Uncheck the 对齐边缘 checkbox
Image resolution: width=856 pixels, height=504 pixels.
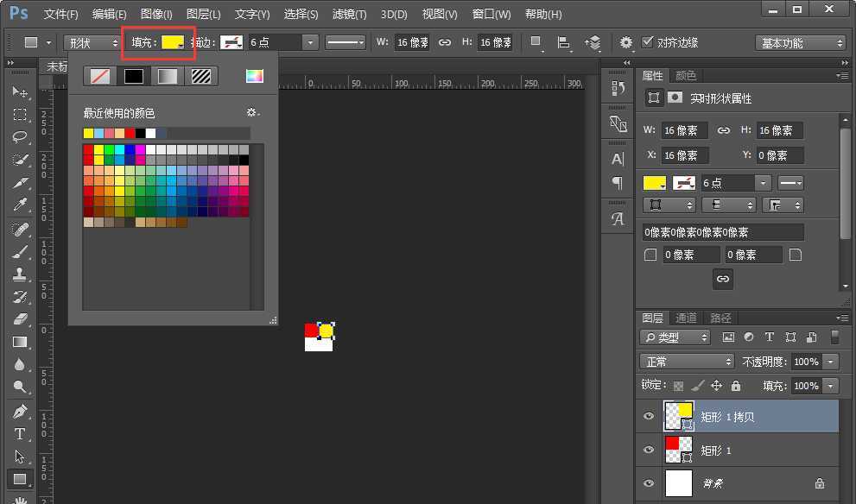(x=649, y=42)
